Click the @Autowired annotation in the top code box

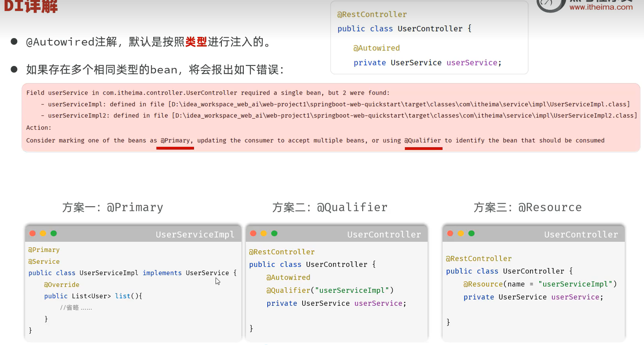tap(377, 48)
